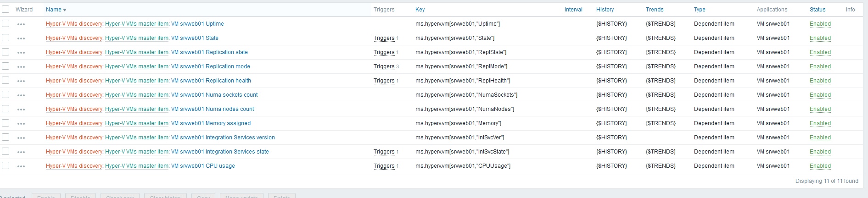Screen dimensions: 868x198
Task: Toggle Enabled status of Memory assigned item
Action: click(x=820, y=123)
